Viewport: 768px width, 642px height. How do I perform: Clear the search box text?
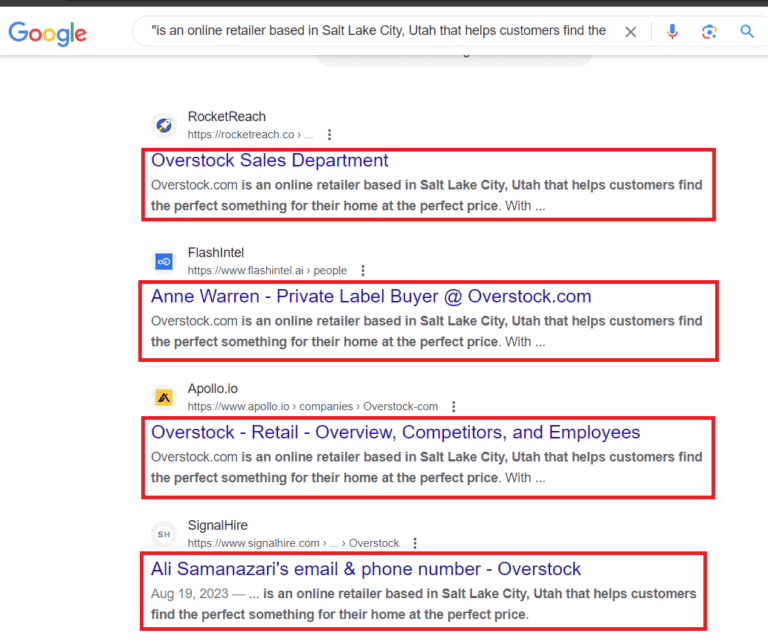630,32
